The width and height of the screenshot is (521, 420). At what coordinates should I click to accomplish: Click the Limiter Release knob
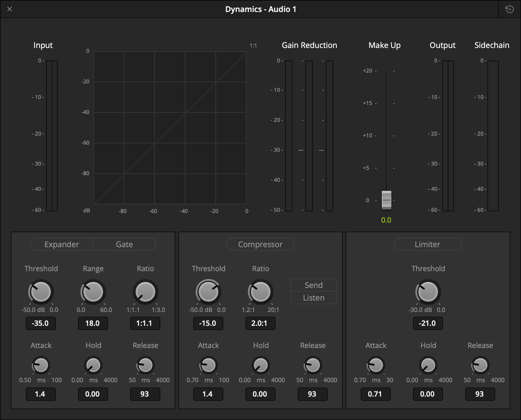point(480,365)
